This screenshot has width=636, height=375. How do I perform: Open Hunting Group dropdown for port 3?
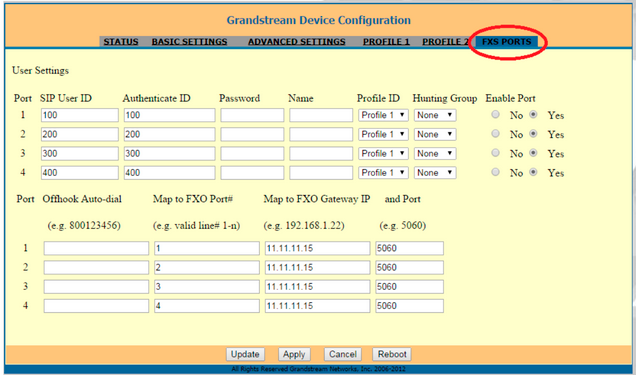point(435,153)
